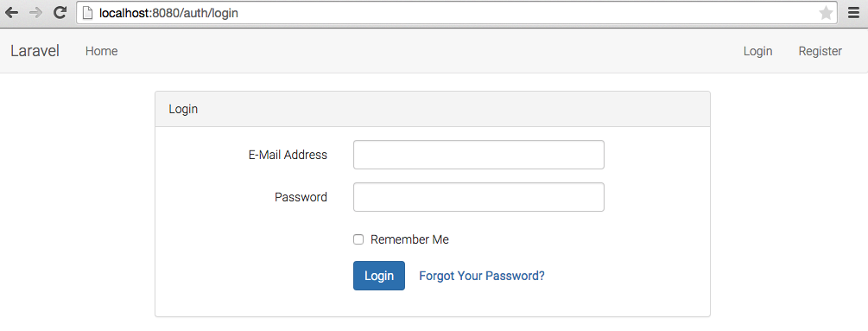Click the page info icon beside the URL
Viewport: 868px width, 331px height.
click(87, 13)
